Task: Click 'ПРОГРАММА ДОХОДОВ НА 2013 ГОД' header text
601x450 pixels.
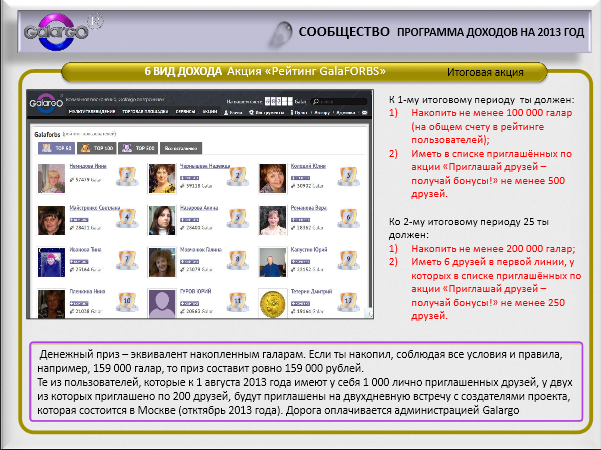Action: coord(490,32)
